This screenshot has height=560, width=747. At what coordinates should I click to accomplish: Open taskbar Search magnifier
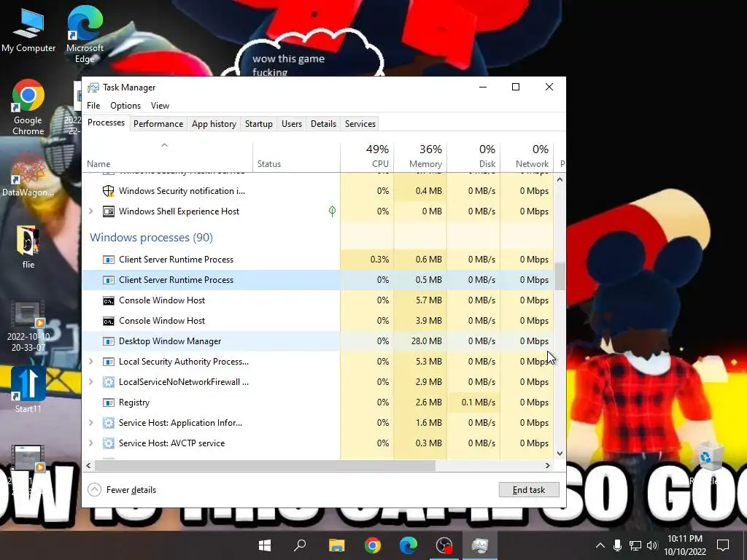[x=300, y=545]
